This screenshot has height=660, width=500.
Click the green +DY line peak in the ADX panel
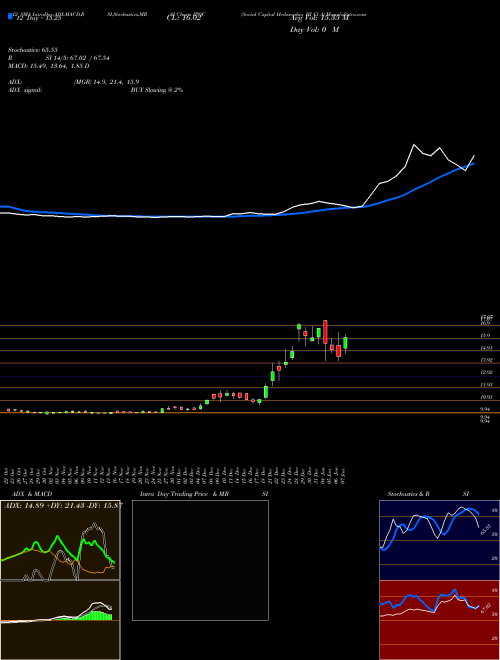click(x=56, y=537)
